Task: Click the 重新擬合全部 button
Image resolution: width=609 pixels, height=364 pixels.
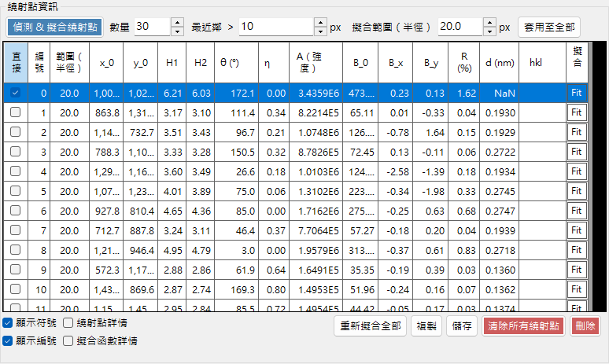Action: pos(370,326)
